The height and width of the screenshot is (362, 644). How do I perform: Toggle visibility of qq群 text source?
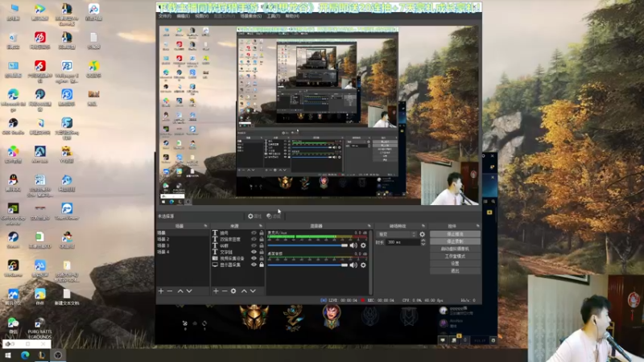pyautogui.click(x=254, y=245)
